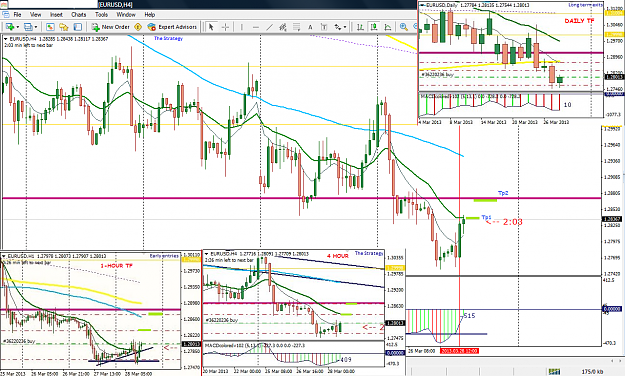Click the red date marker 2013.03.28 12:00
625x376 pixels.
[x=459, y=351]
